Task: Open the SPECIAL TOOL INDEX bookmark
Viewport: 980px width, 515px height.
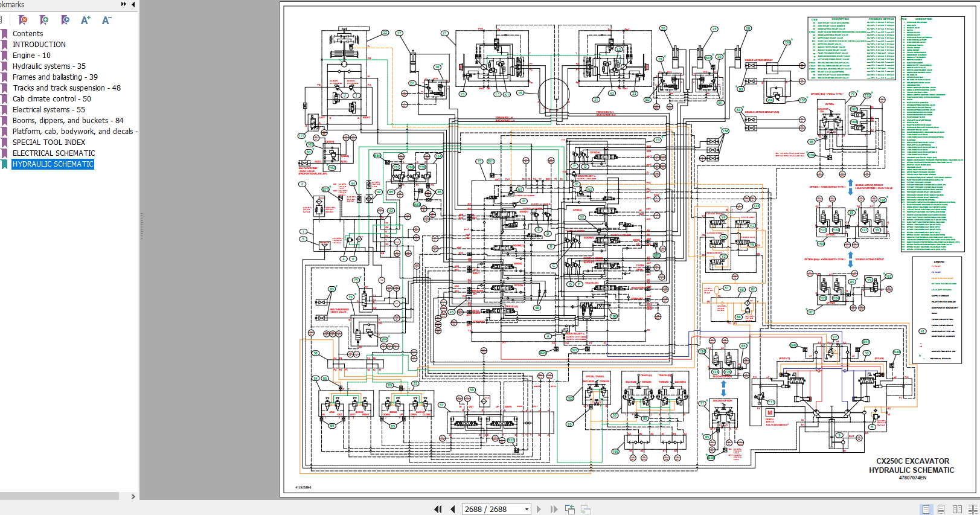Action: [49, 142]
